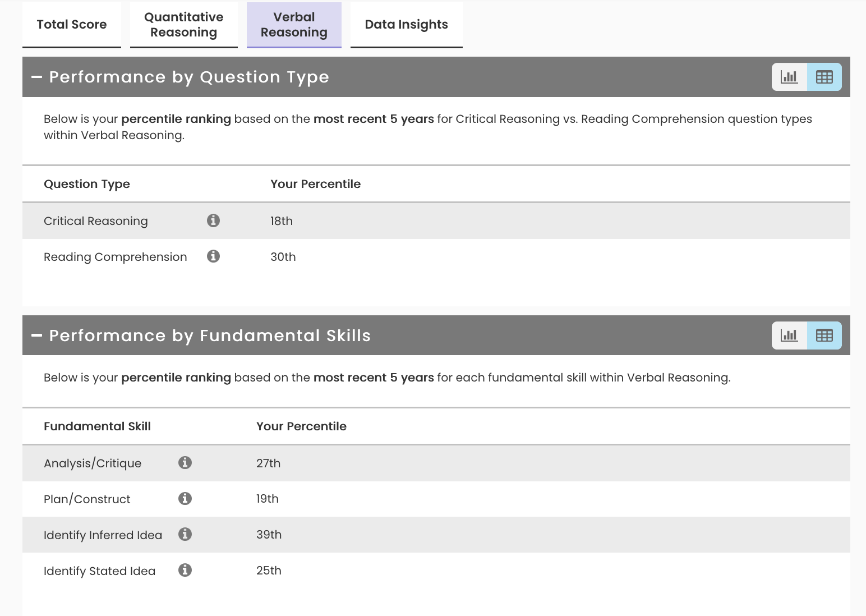Open the Total Score tab

click(x=72, y=25)
